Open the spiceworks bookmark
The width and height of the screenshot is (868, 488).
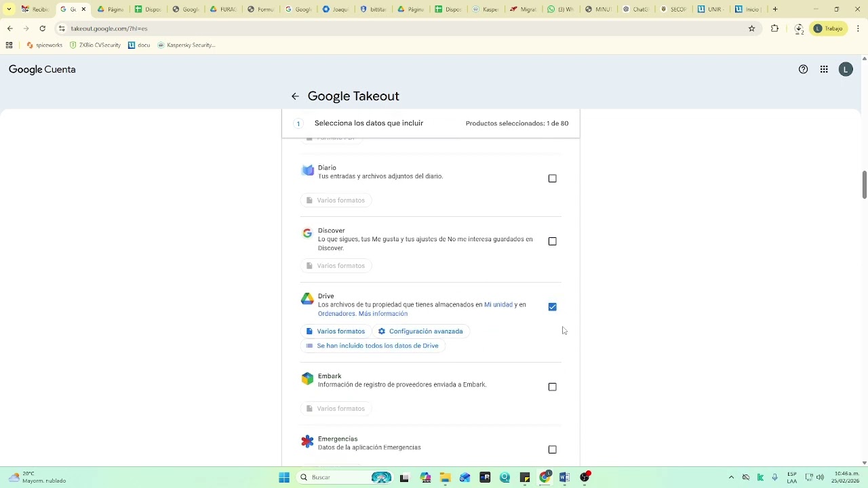click(45, 45)
